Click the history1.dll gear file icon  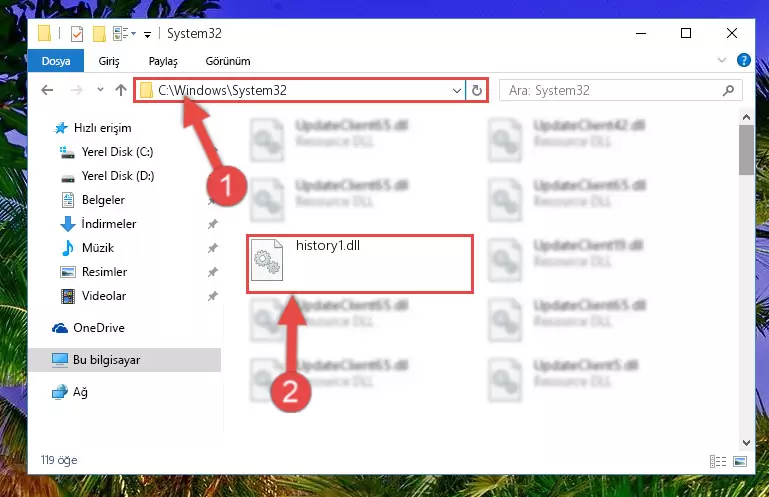tap(267, 260)
